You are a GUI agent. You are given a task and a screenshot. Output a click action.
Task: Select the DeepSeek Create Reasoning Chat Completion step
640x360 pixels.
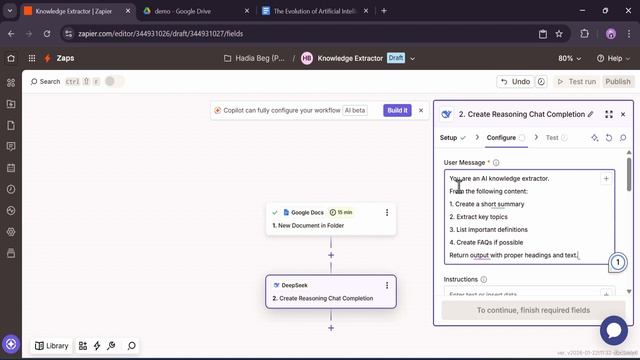[331, 292]
